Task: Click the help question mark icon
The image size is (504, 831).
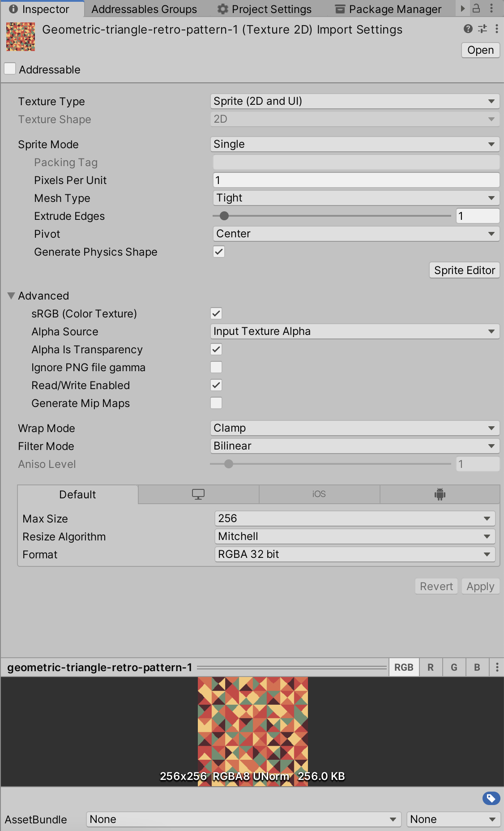Action: coord(468,29)
